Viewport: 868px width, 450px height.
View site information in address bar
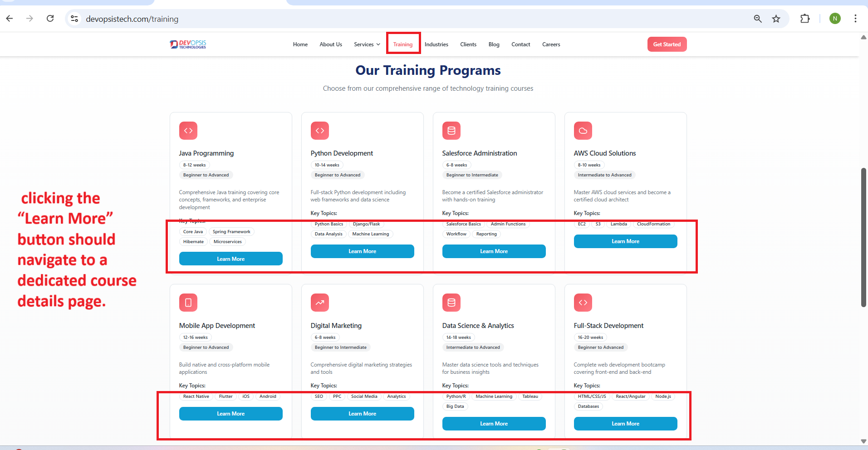(x=75, y=19)
